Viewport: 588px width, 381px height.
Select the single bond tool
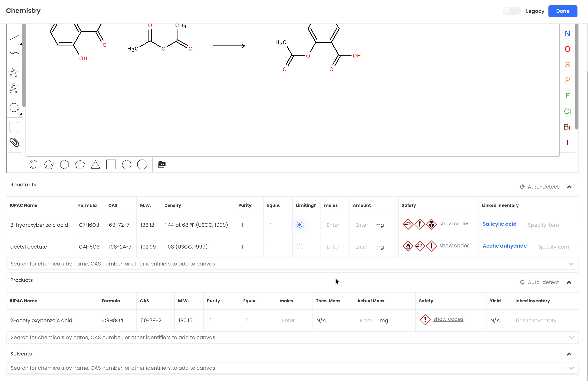pyautogui.click(x=14, y=38)
